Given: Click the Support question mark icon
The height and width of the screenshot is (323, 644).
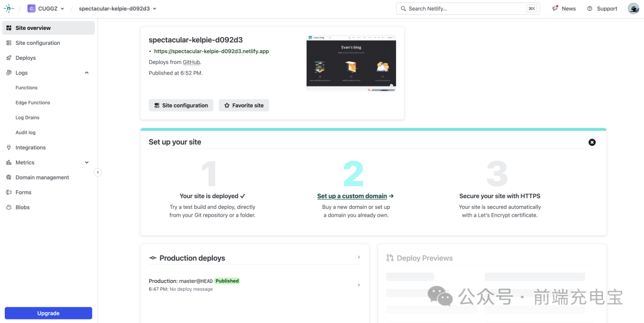Looking at the screenshot, I should [x=590, y=8].
